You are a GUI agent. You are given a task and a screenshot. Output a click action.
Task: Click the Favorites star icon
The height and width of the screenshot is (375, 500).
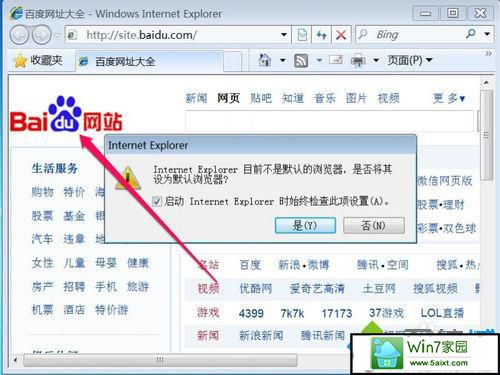[x=20, y=61]
